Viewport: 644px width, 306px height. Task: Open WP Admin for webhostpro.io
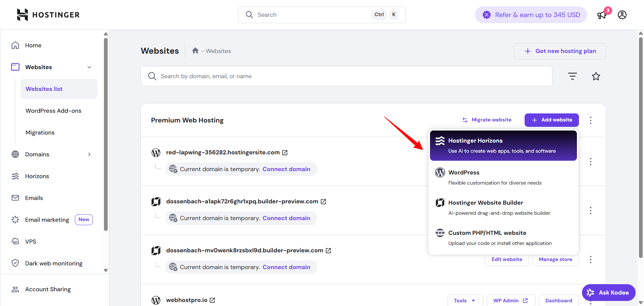[x=511, y=300]
